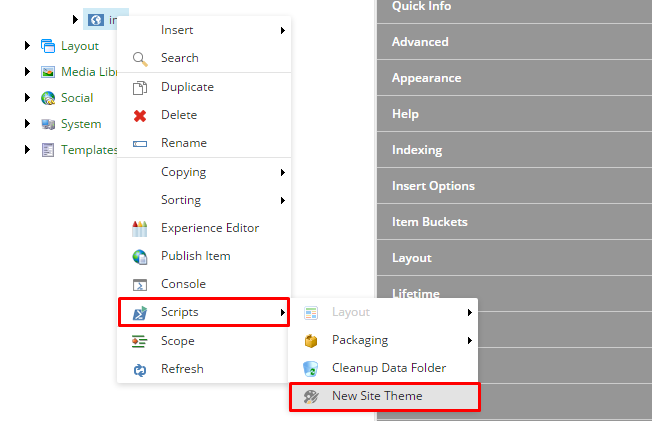Expand the System tree node
Viewport: 652px width, 421px height.
[27, 124]
